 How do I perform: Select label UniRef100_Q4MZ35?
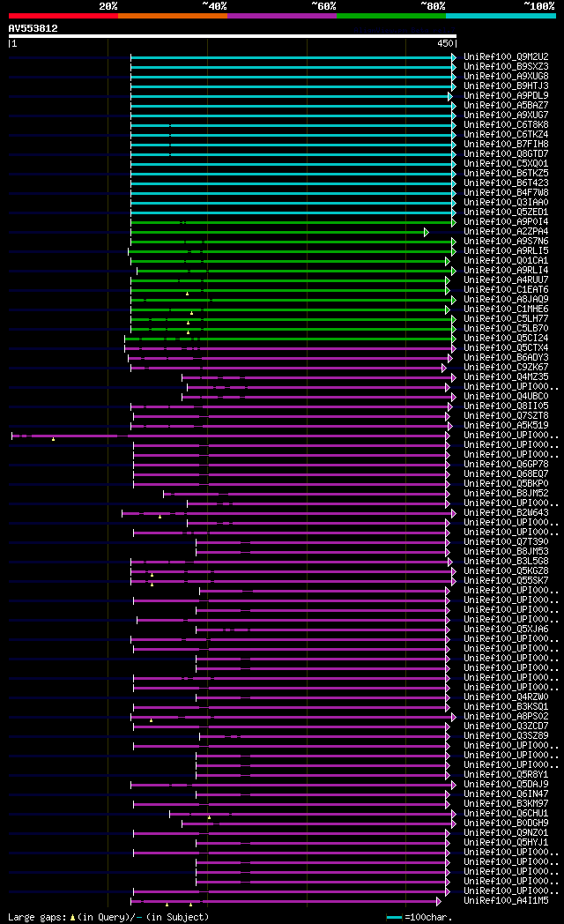(x=506, y=377)
